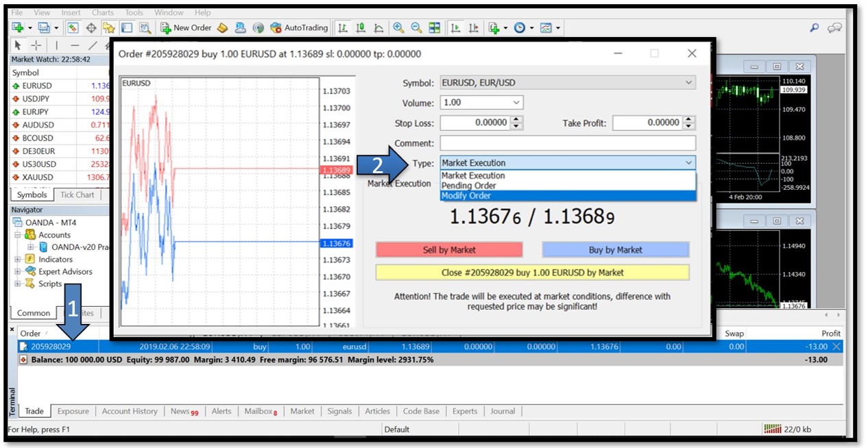
Task: Expand the Indicators tree node
Action: 18,260
